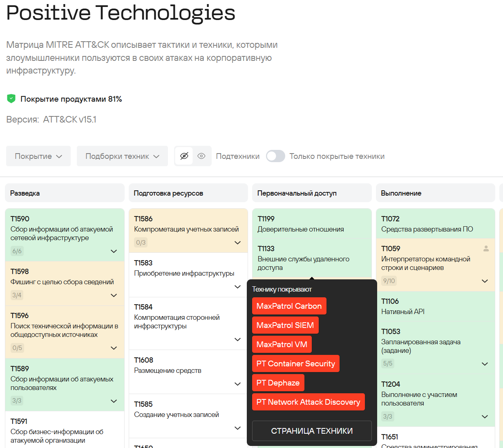Open technique T1133 external remote services
Viewport: 503px width, 448px height.
coord(312,258)
